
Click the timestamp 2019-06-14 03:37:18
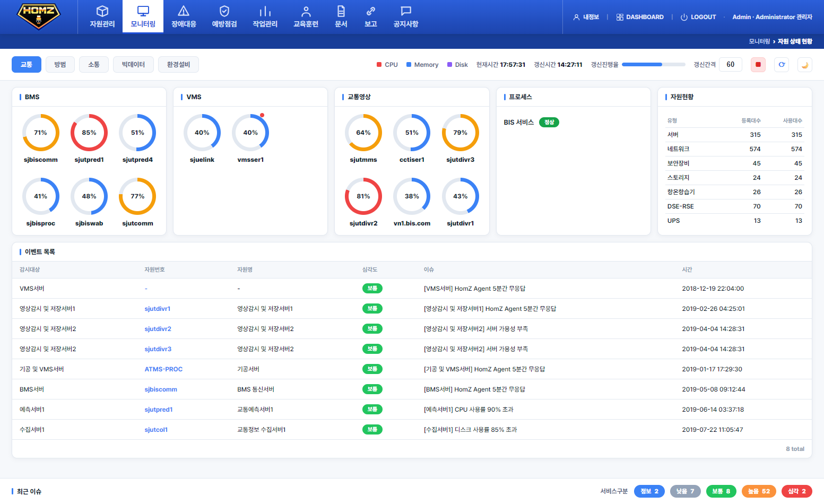pyautogui.click(x=713, y=410)
